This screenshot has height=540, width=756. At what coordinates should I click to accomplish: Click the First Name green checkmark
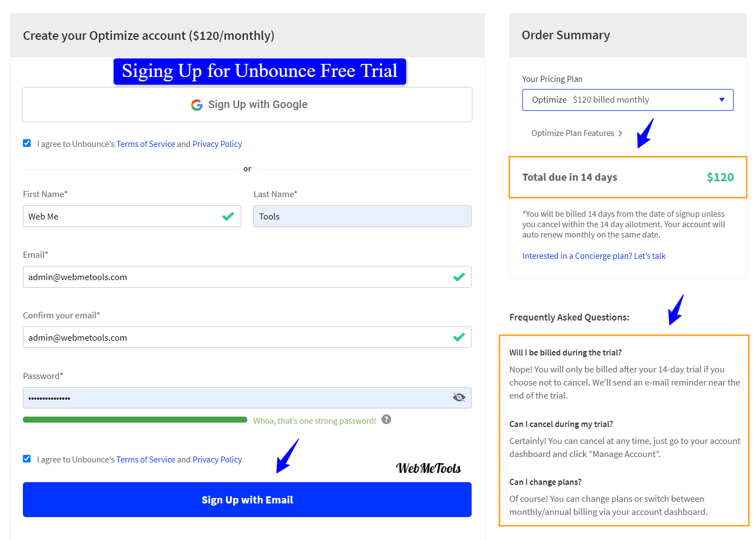pos(228,216)
